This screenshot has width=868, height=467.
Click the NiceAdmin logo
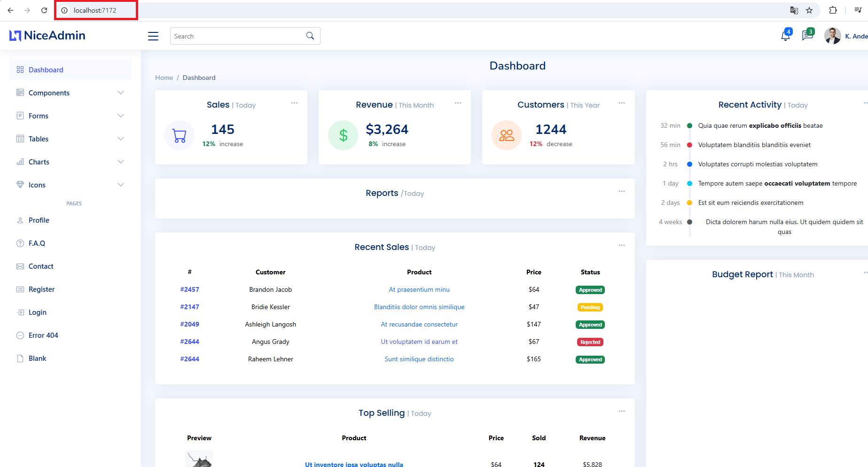pyautogui.click(x=47, y=36)
